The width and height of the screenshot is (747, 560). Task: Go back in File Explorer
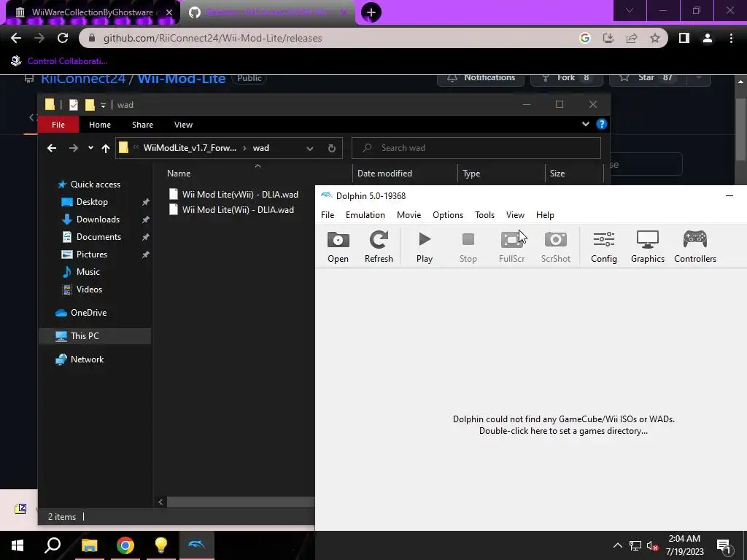tap(52, 148)
